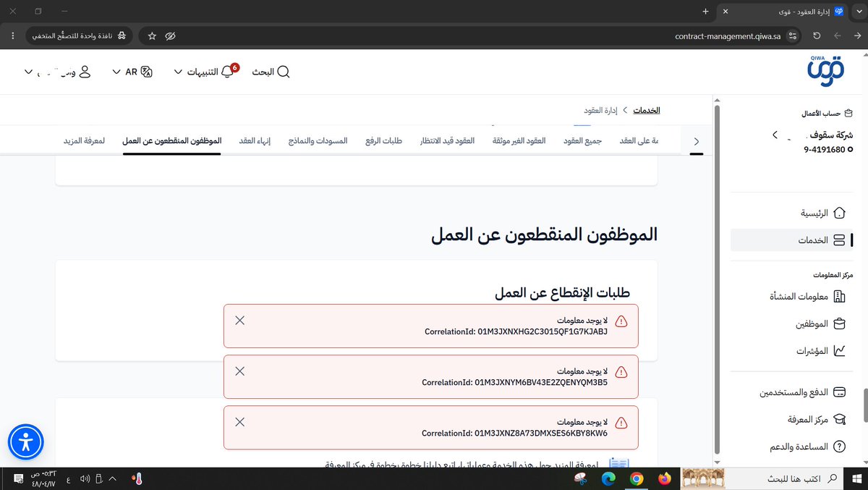Open Microsoft Edge from the taskbar
The width and height of the screenshot is (868, 490).
608,478
